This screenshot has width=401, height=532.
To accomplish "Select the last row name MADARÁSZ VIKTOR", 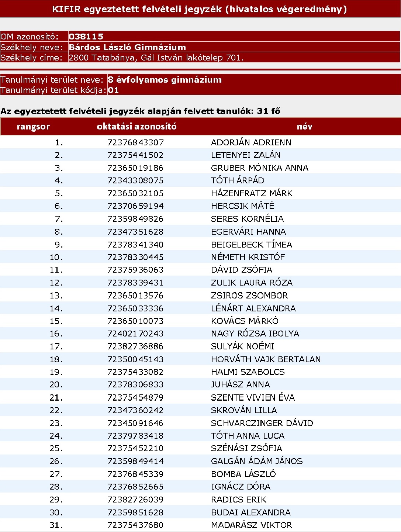I will [x=251, y=525].
